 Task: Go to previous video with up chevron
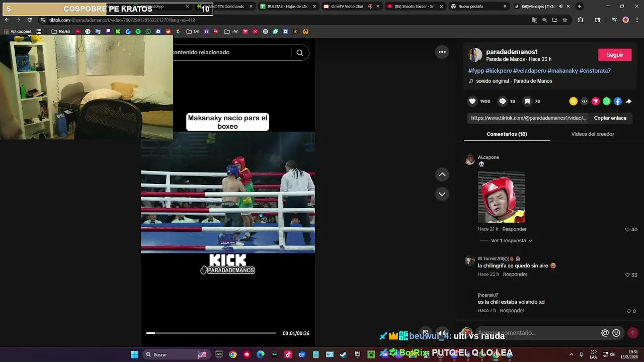pyautogui.click(x=442, y=174)
